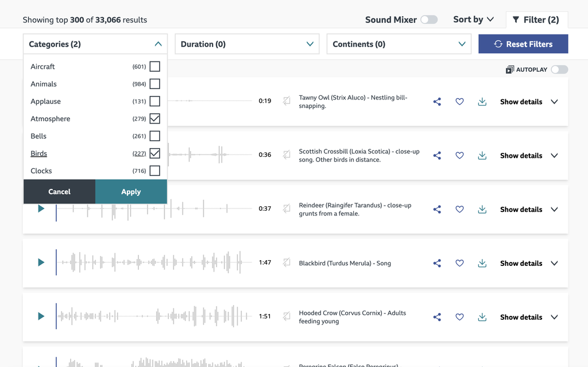Enable the Sound Mixer toggle

click(428, 19)
